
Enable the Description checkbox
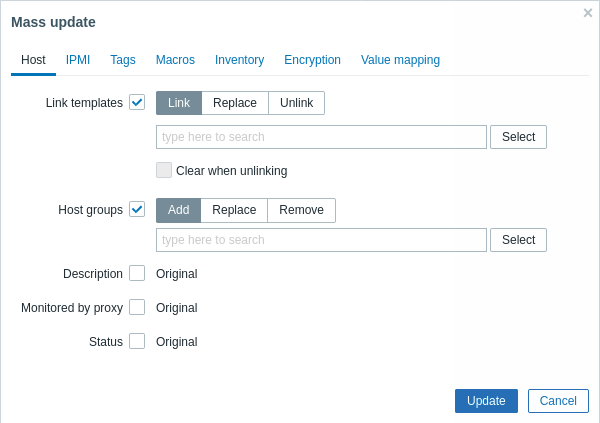[x=137, y=273]
